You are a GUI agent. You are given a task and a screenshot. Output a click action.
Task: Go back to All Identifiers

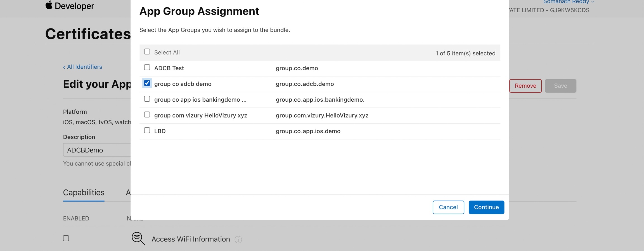82,67
